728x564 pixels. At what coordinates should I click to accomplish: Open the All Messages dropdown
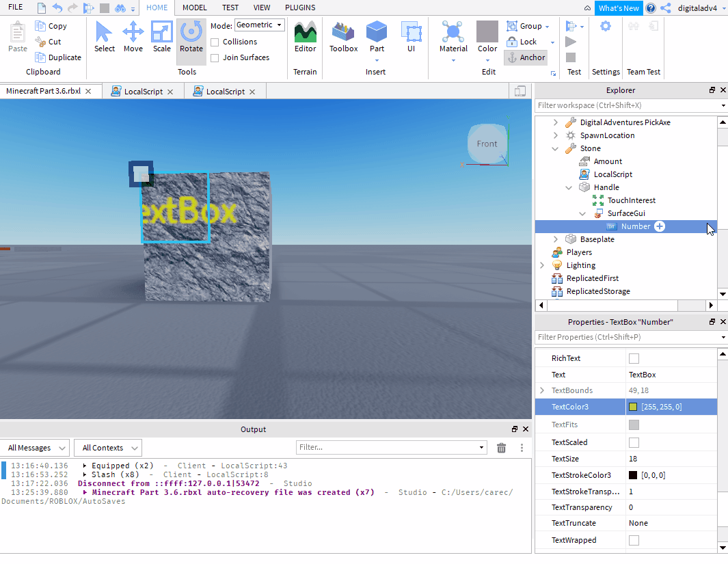(x=35, y=448)
